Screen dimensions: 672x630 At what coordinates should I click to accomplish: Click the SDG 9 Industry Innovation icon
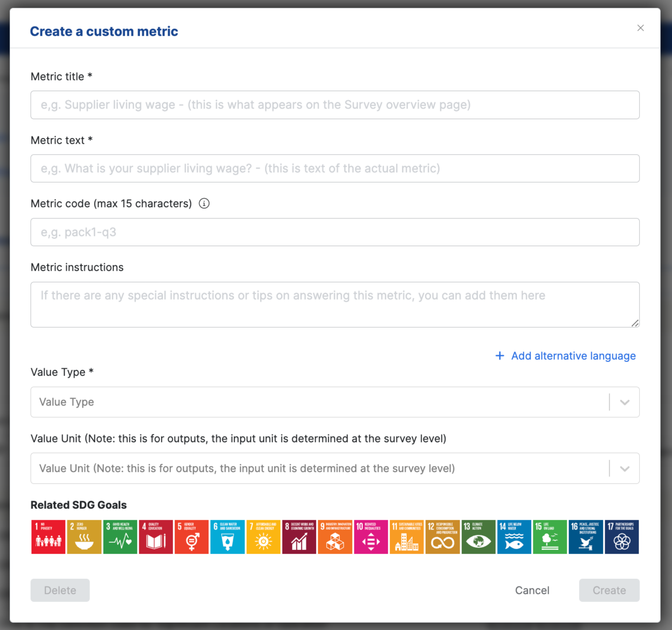[335, 536]
